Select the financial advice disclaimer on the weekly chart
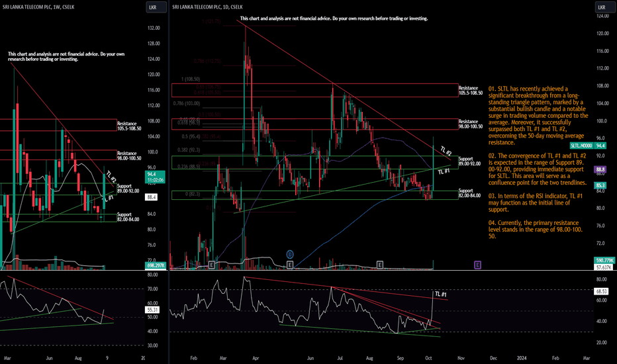Viewport: 617px width, 364px height. click(66, 57)
